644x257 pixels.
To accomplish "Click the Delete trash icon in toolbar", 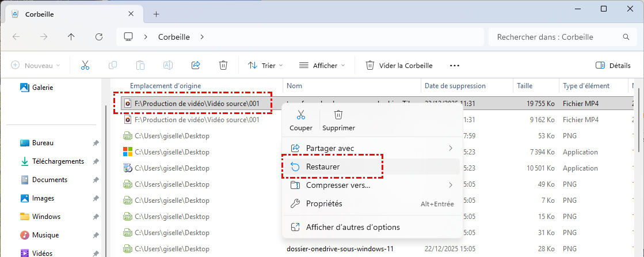I will pyautogui.click(x=223, y=65).
